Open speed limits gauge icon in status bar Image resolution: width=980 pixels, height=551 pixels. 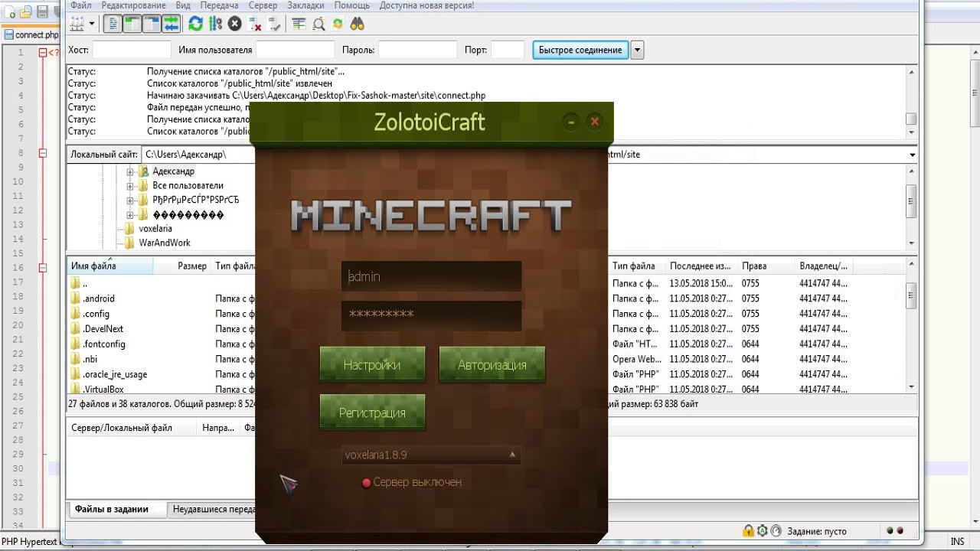776,531
